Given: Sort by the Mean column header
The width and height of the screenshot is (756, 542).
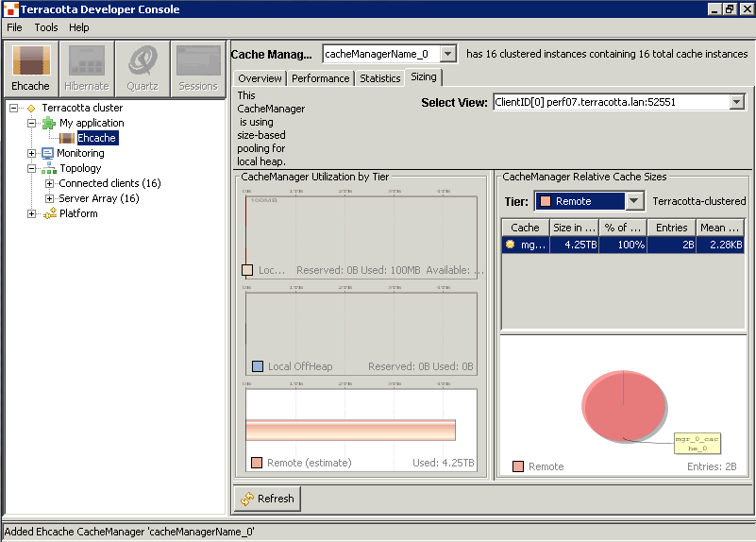Looking at the screenshot, I should pos(719,228).
